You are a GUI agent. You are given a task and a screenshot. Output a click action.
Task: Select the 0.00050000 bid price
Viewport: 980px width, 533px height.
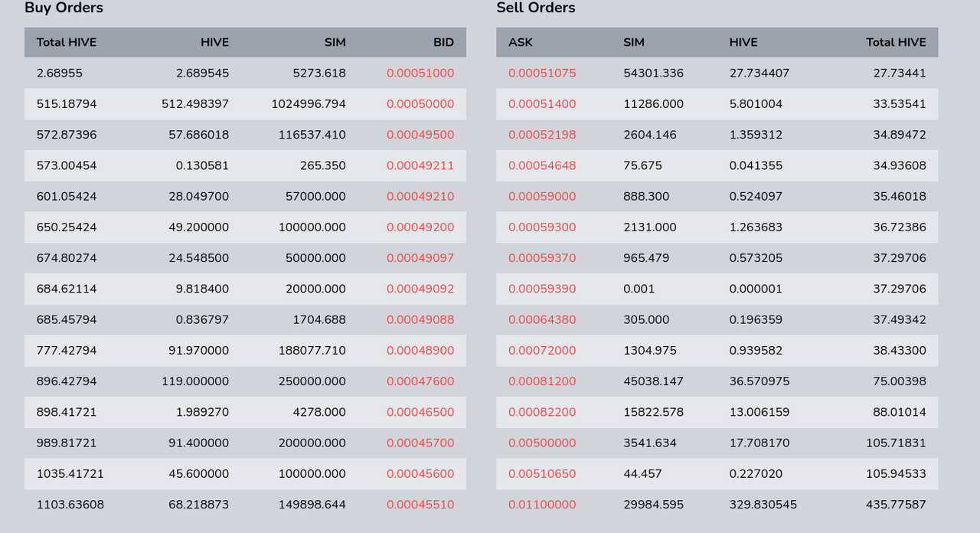click(420, 104)
